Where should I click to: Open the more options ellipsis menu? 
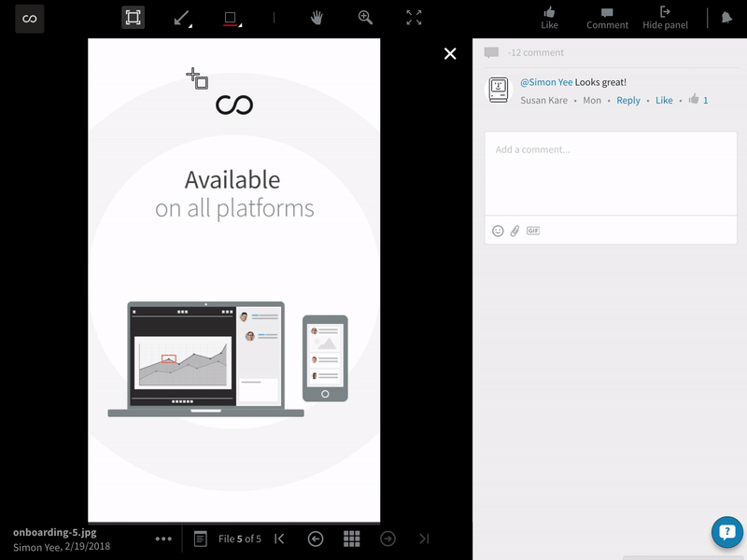tap(163, 539)
